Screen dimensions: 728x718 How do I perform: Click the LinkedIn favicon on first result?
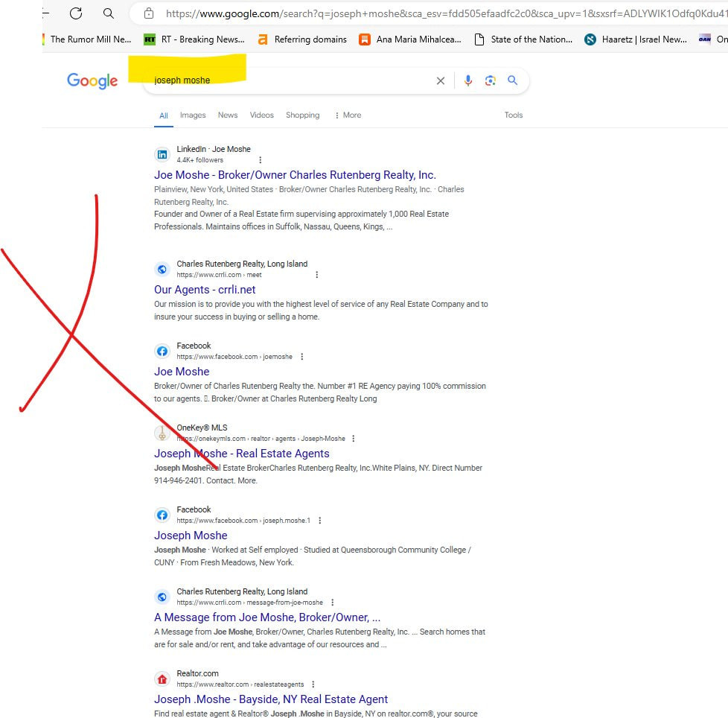(x=162, y=155)
